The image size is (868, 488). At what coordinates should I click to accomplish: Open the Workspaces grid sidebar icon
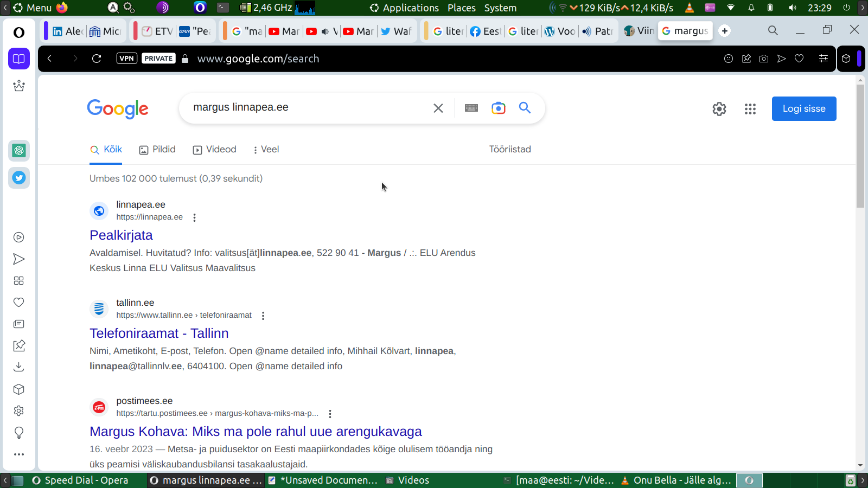click(x=19, y=281)
